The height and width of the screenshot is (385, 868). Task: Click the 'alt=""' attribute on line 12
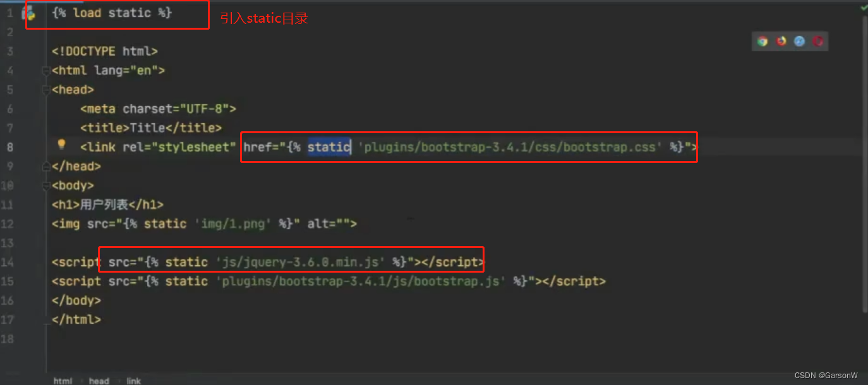click(329, 224)
